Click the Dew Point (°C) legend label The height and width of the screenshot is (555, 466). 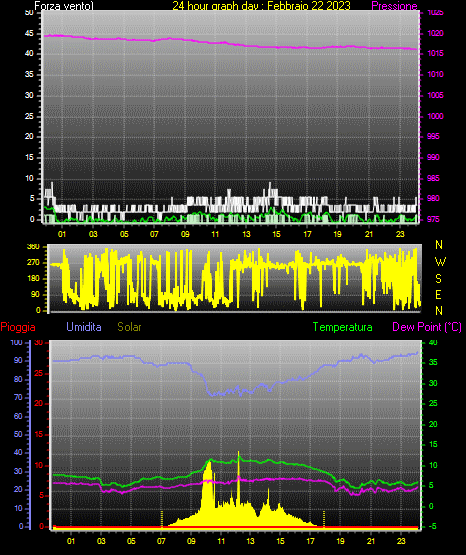(427, 327)
